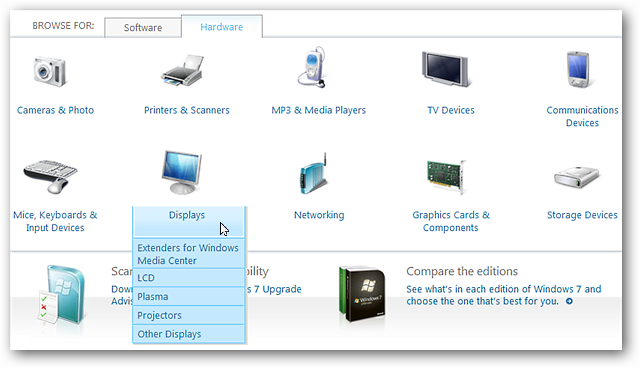Image resolution: width=640 pixels, height=368 pixels.
Task: Click the Graphics Cards circuit board icon
Action: 446,176
